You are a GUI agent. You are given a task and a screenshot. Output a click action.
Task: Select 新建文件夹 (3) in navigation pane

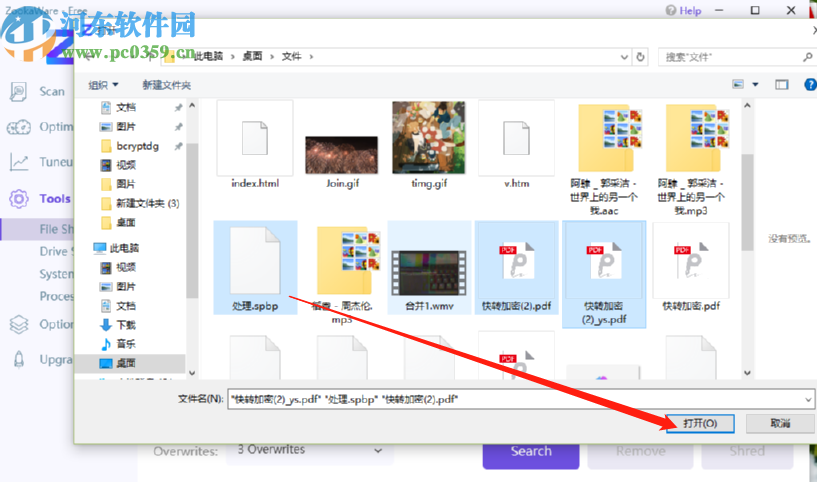[x=147, y=203]
